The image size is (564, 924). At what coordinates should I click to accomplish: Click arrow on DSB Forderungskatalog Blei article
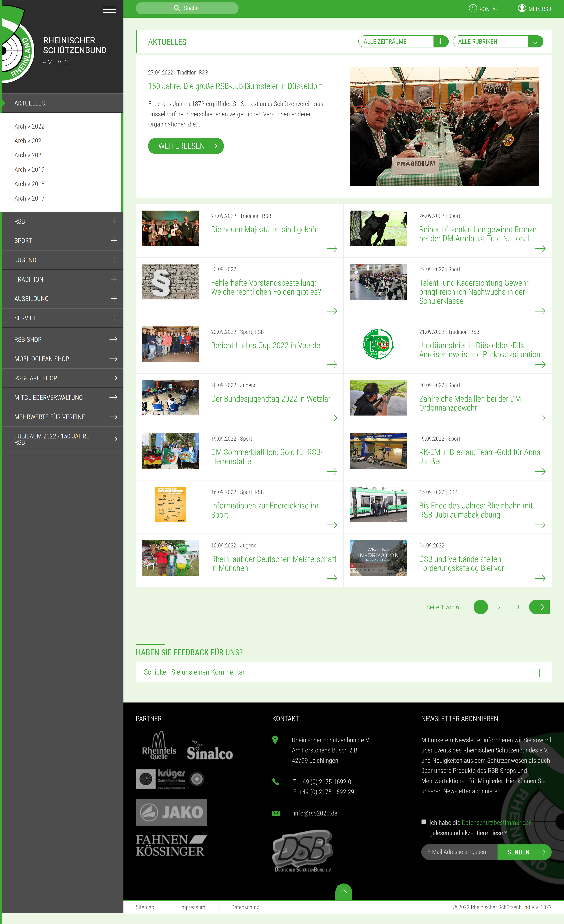pos(540,578)
